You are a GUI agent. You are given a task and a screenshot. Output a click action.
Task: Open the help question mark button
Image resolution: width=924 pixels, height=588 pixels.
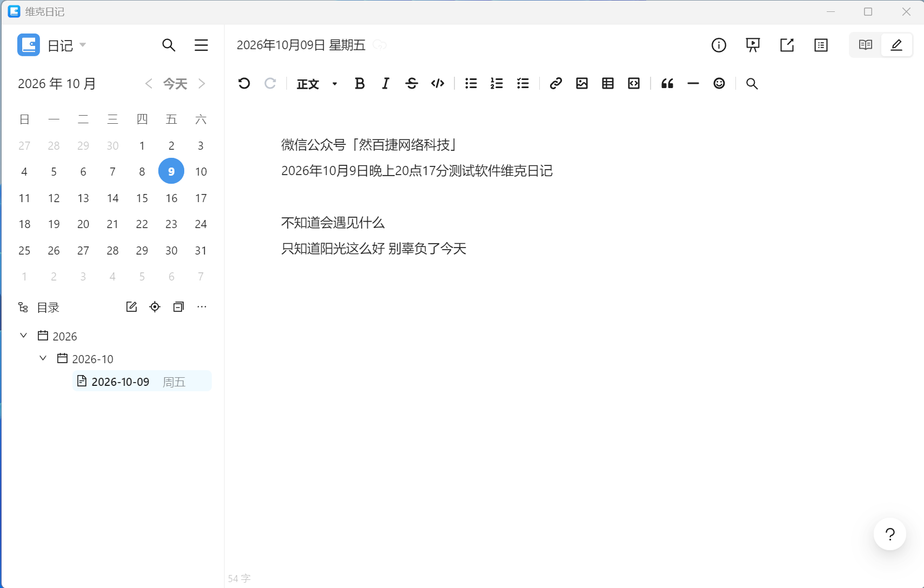890,534
